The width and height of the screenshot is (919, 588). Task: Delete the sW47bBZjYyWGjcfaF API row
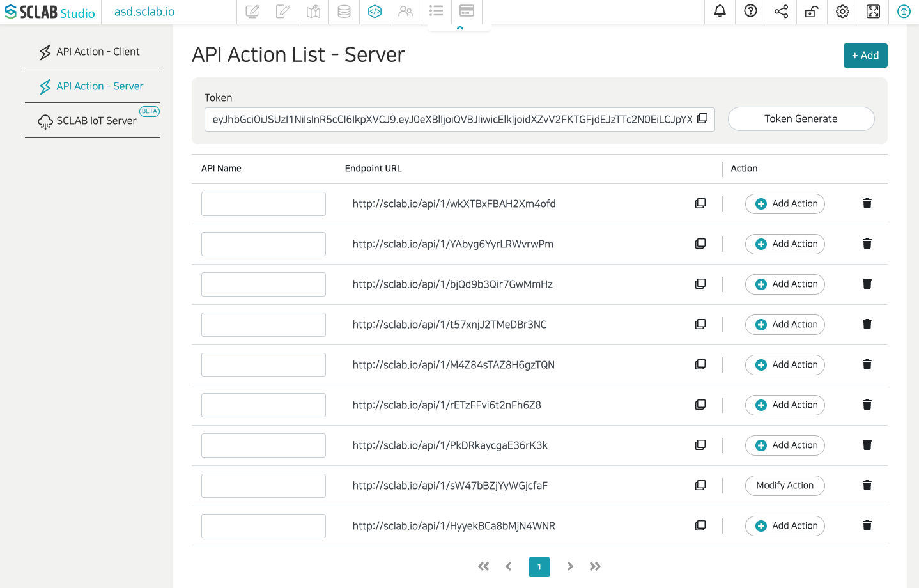pos(867,485)
